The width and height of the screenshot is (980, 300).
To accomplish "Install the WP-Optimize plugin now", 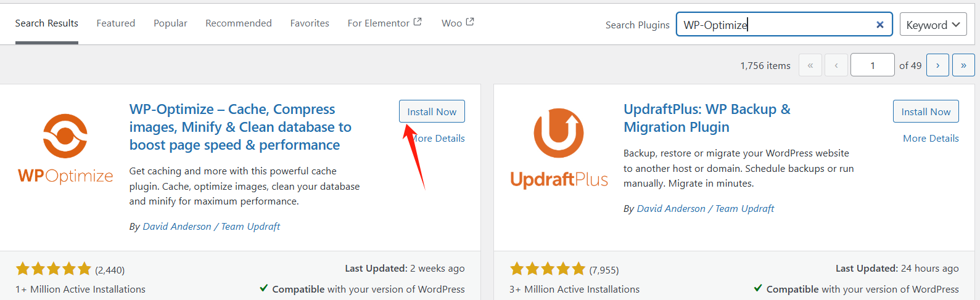I will click(x=432, y=111).
